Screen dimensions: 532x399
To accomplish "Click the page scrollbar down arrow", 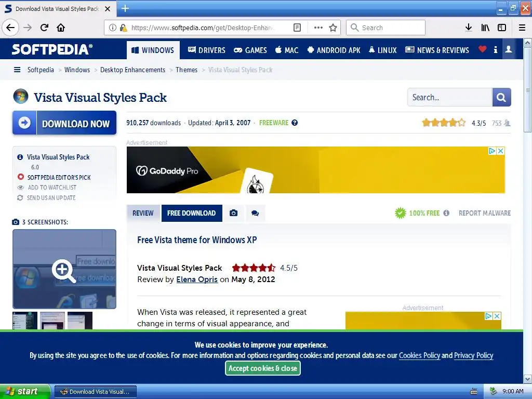I will (x=527, y=379).
